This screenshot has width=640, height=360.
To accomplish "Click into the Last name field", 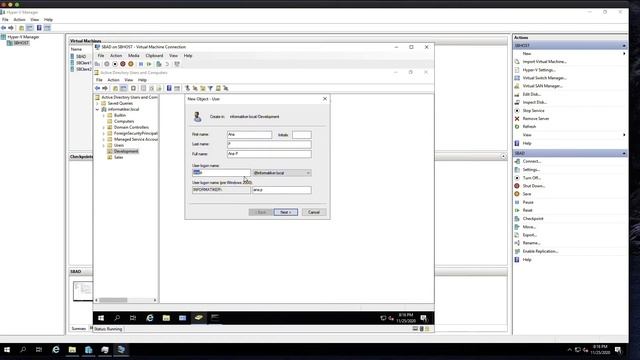I will click(x=269, y=144).
